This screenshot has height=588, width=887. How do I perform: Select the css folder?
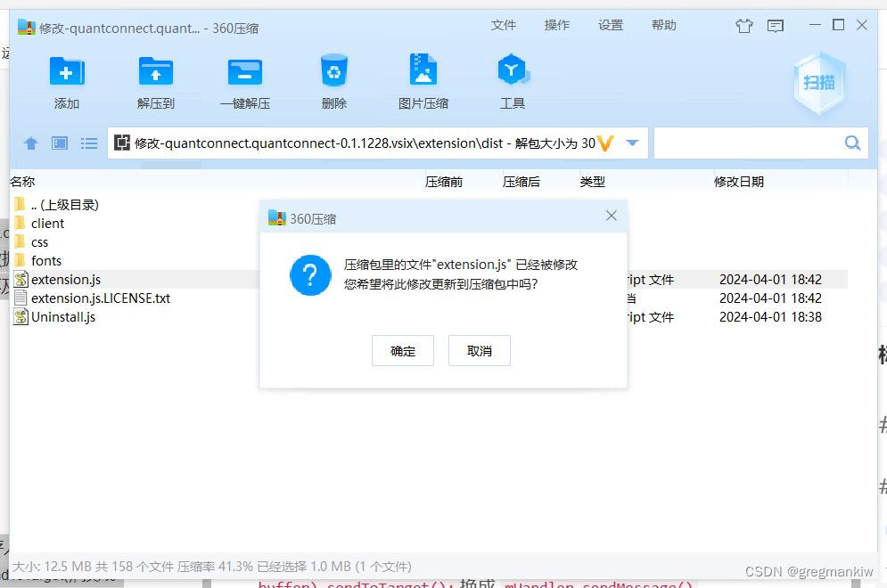tap(31, 242)
